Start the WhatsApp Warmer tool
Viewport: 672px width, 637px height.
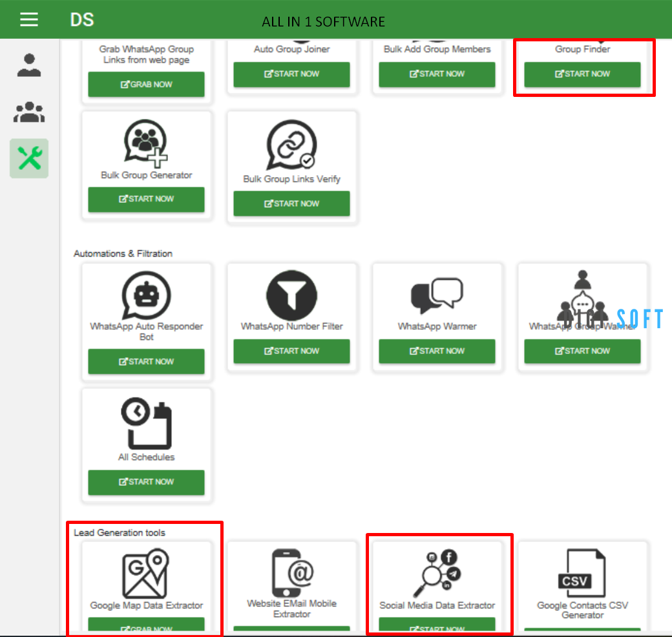point(437,351)
